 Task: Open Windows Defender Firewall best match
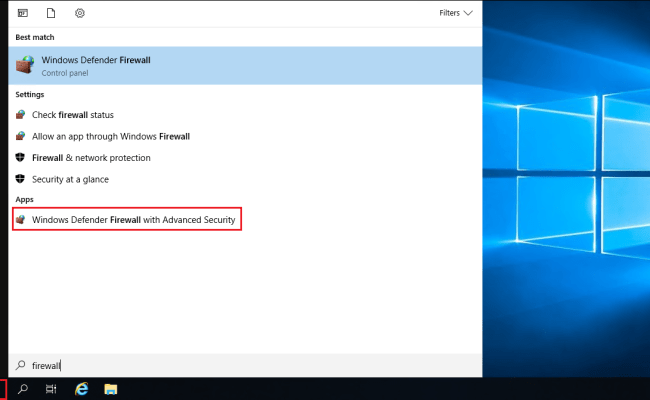(245, 66)
